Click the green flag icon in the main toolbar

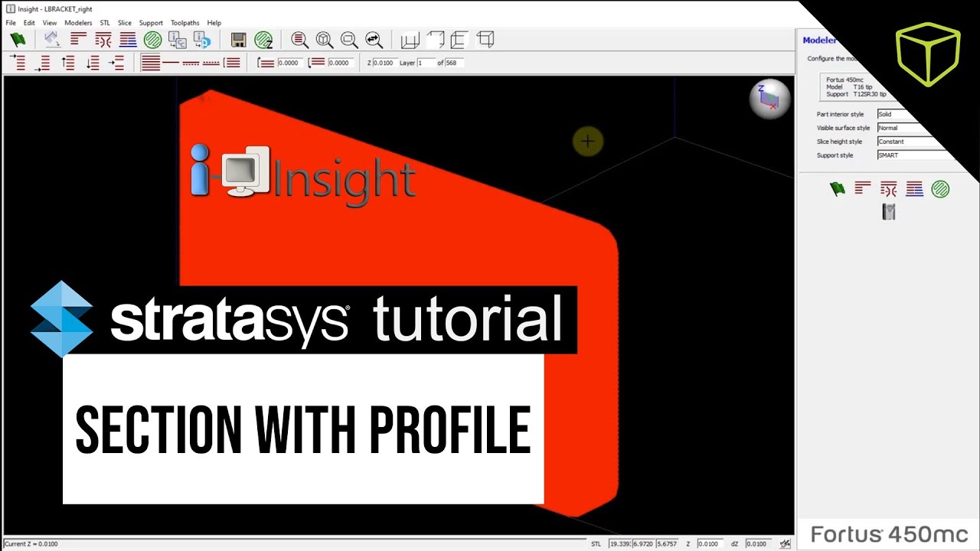pos(18,40)
